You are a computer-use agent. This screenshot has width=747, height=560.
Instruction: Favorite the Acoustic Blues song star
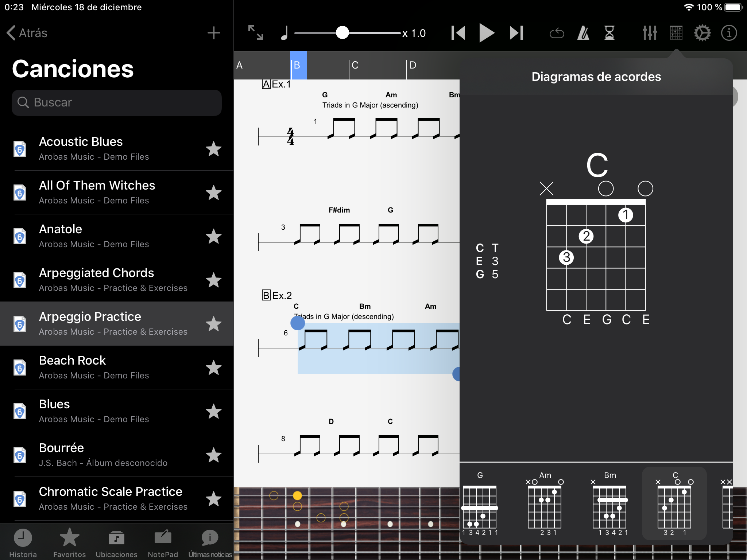(x=213, y=149)
